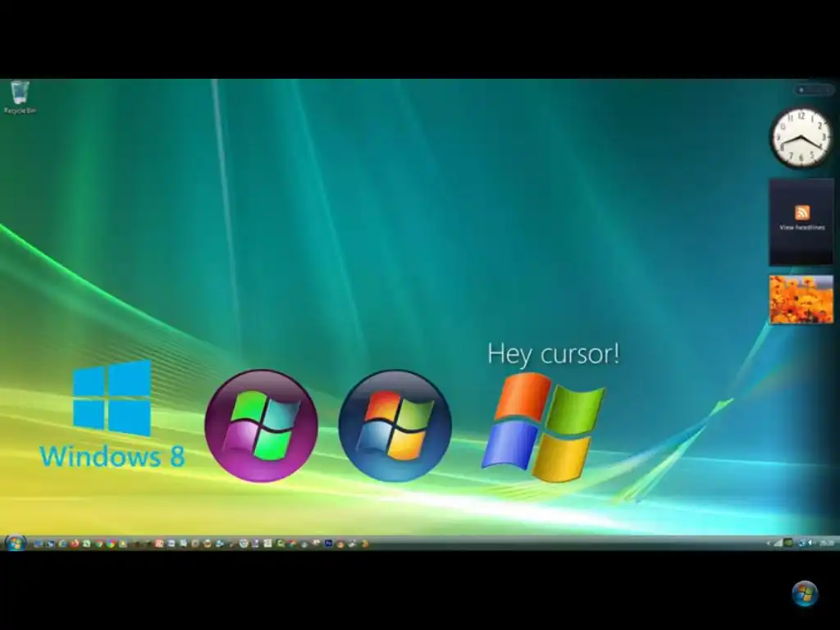
Task: Click the Windows orb in black bar
Action: tap(805, 594)
